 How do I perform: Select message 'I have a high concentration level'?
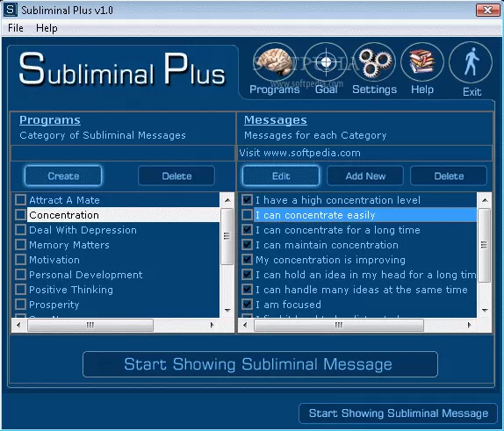[338, 200]
